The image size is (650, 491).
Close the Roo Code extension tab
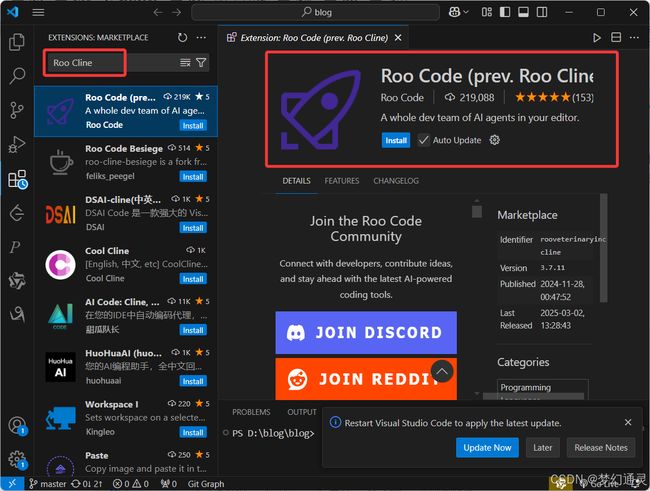[x=398, y=38]
